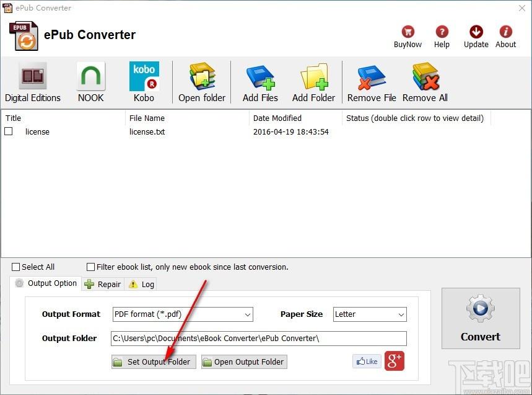This screenshot has height=395, width=532.
Task: Click into the Output Folder path field
Action: [258, 339]
